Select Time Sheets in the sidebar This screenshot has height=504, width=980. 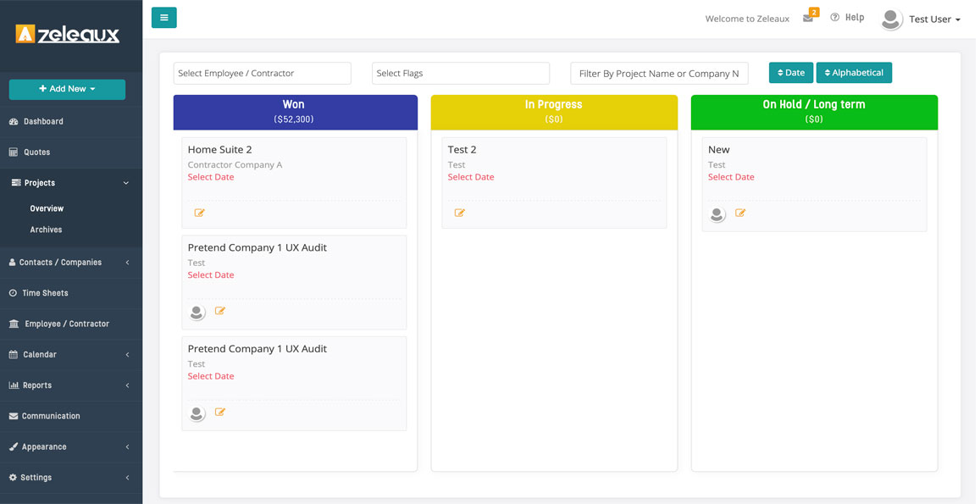[x=46, y=292]
